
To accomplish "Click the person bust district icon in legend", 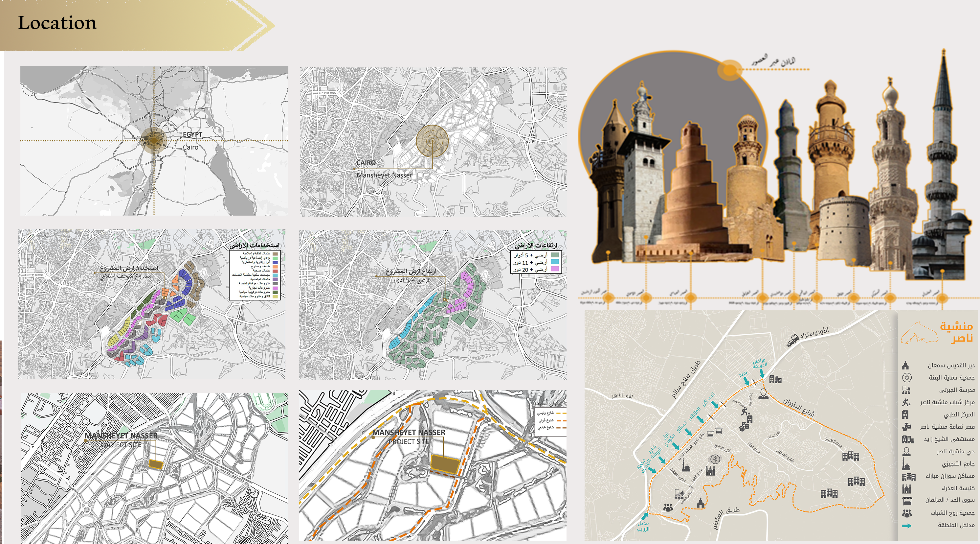I will [906, 452].
